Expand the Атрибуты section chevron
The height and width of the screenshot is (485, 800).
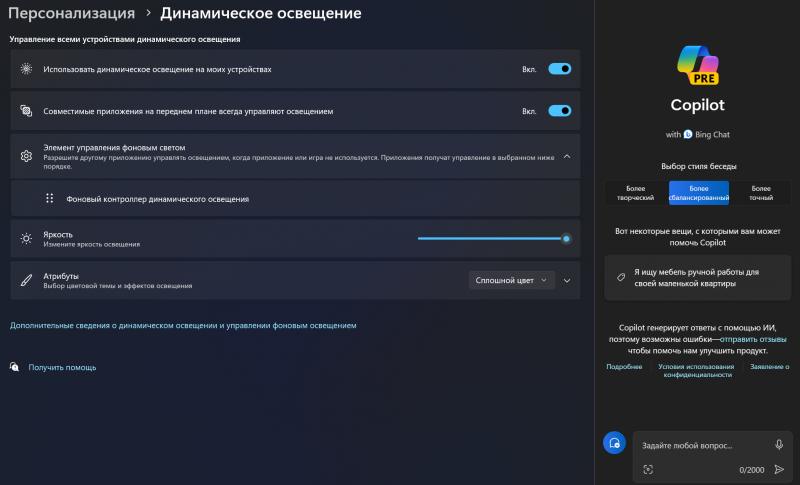[567, 281]
